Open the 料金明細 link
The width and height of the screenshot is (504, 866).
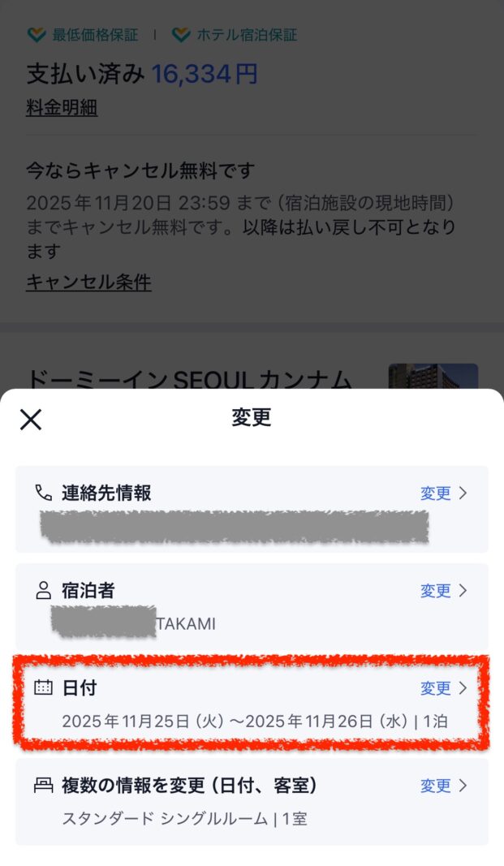point(62,107)
